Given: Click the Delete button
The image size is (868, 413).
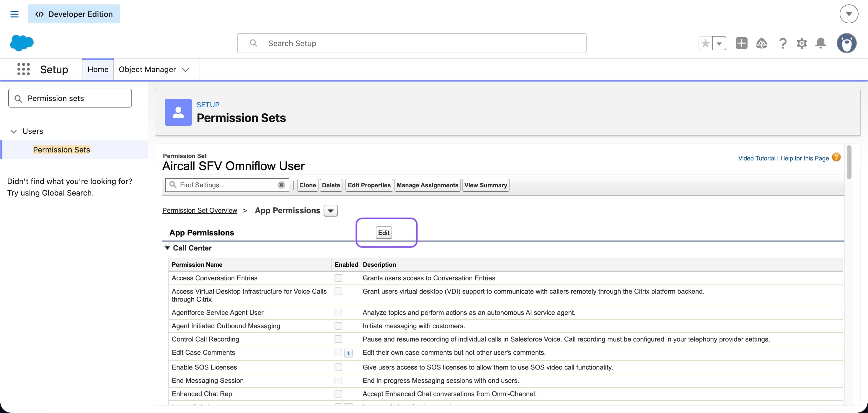Looking at the screenshot, I should [x=331, y=185].
